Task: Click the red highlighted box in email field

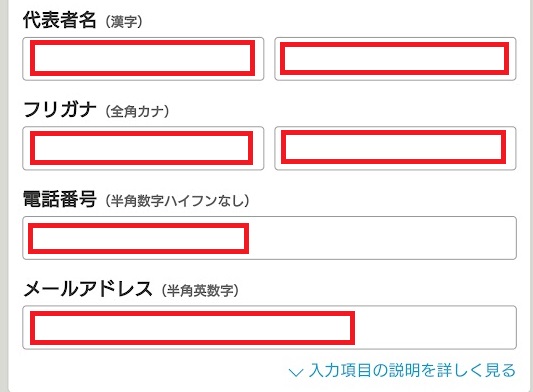Action: 192,328
